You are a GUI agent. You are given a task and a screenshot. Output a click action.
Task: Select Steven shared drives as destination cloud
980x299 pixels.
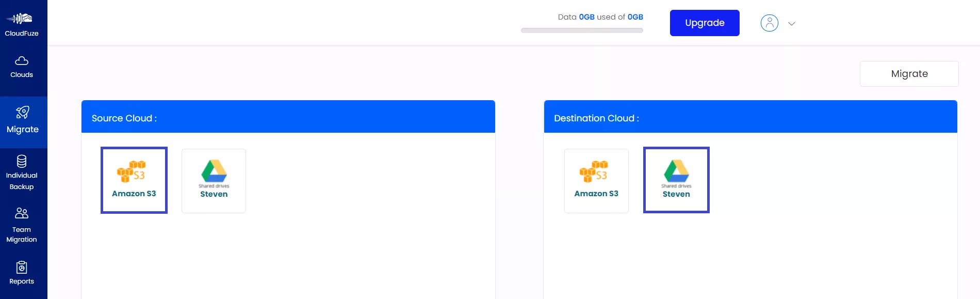pyautogui.click(x=676, y=180)
